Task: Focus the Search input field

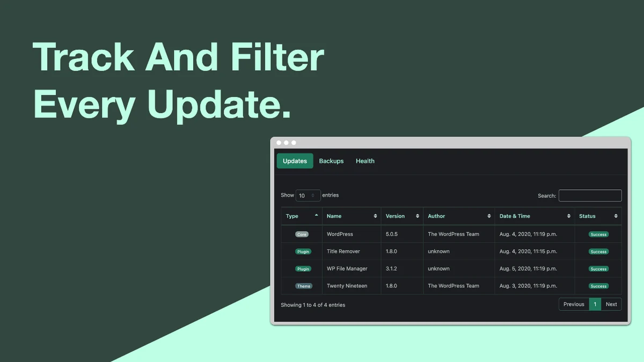Action: coord(590,196)
